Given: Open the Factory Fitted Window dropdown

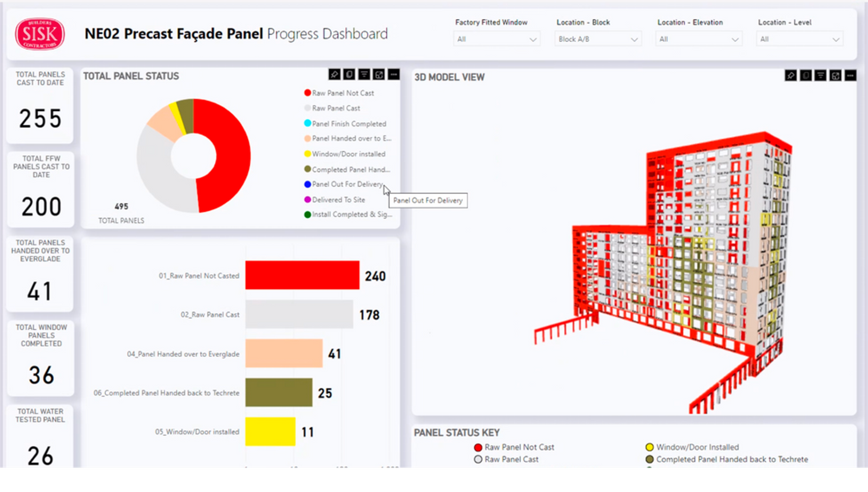Looking at the screenshot, I should coord(497,39).
